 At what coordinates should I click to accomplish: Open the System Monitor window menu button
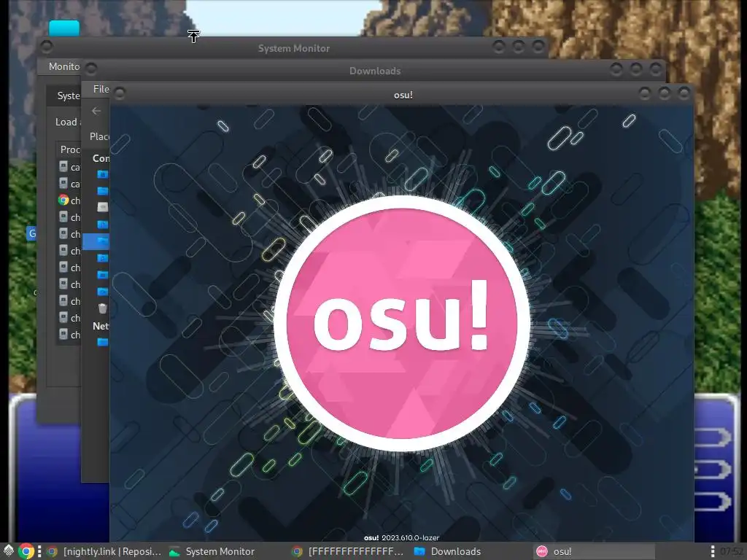tap(47, 47)
